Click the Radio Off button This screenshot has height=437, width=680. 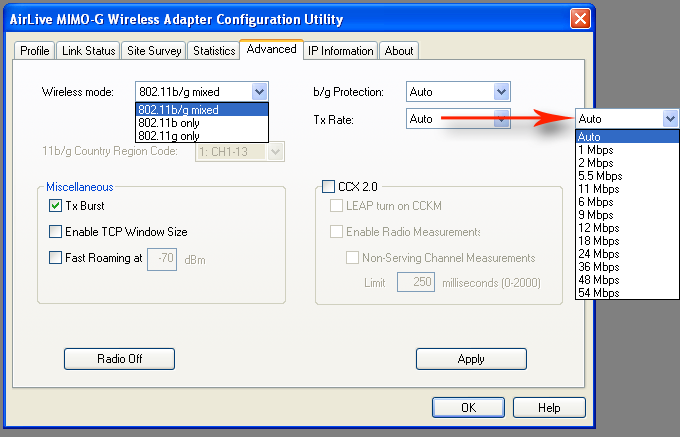tap(119, 359)
